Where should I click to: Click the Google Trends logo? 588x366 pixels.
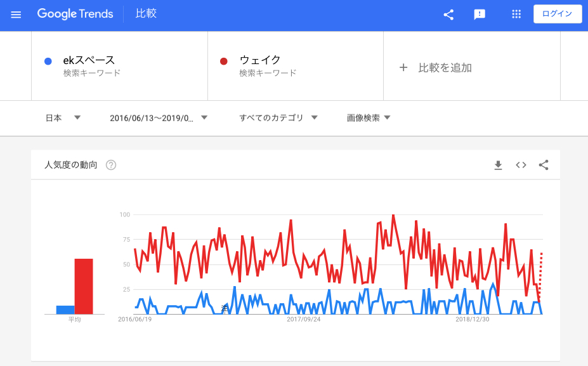75,14
